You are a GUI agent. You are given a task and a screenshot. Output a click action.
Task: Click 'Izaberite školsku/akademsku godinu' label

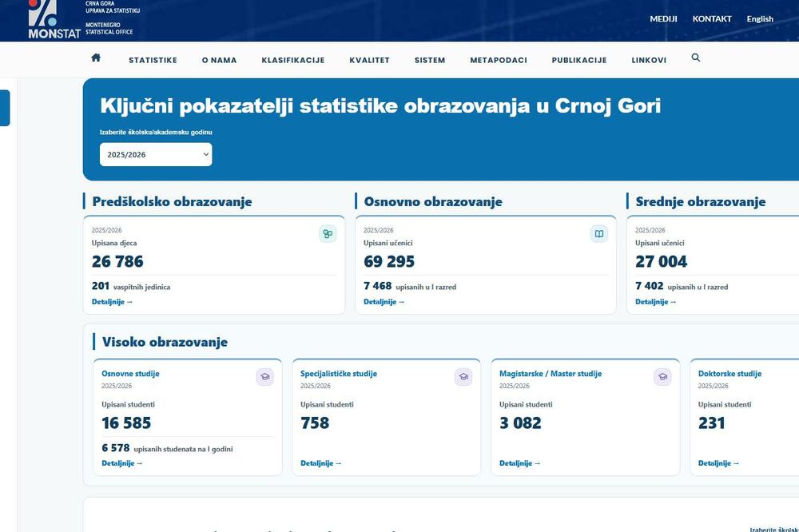[156, 132]
